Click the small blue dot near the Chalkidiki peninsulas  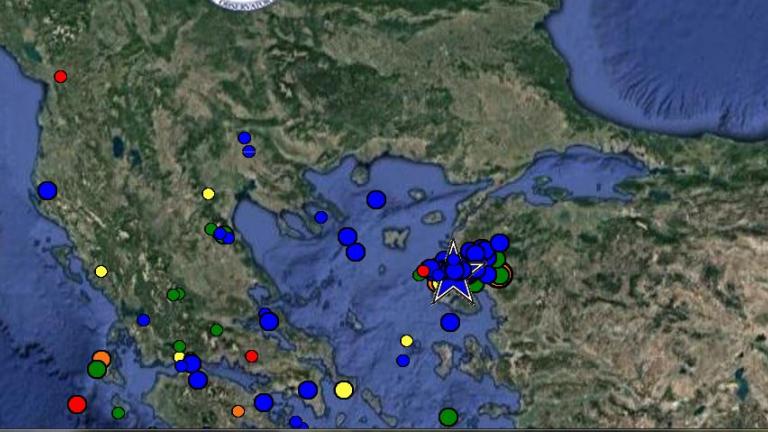pyautogui.click(x=321, y=217)
